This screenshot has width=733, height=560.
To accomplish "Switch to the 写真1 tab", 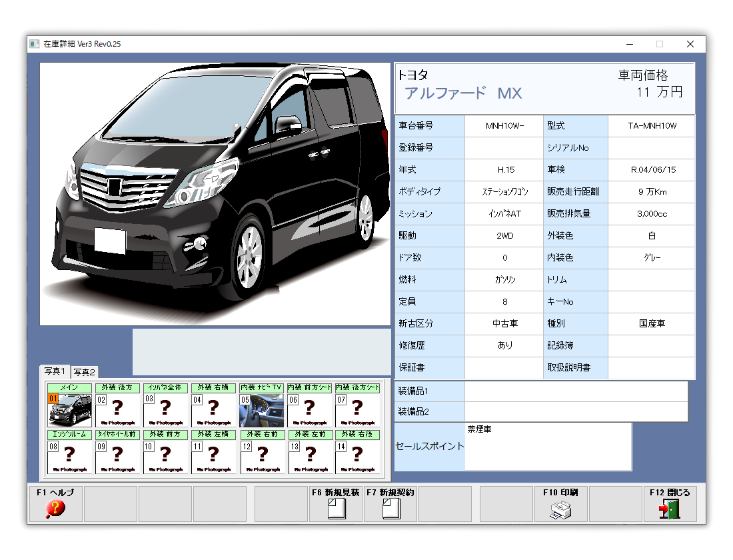I will click(x=55, y=371).
